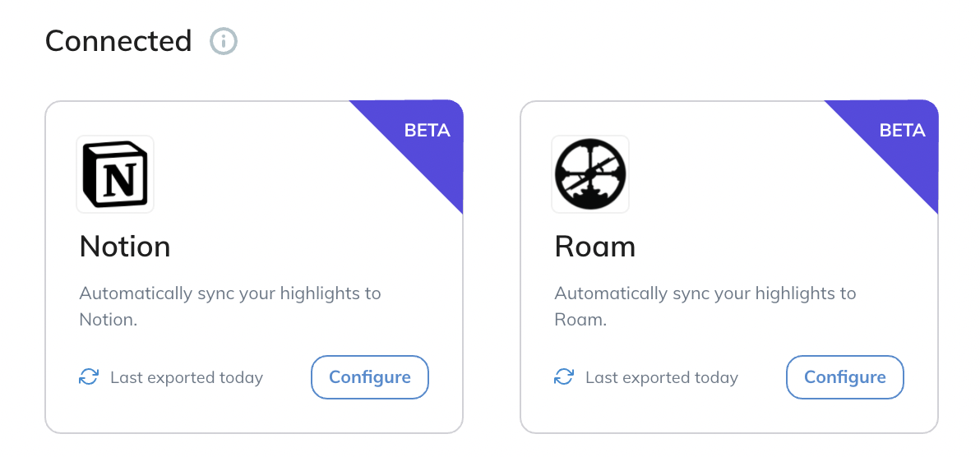
Task: Click the Notion logo icon
Action: (x=115, y=174)
